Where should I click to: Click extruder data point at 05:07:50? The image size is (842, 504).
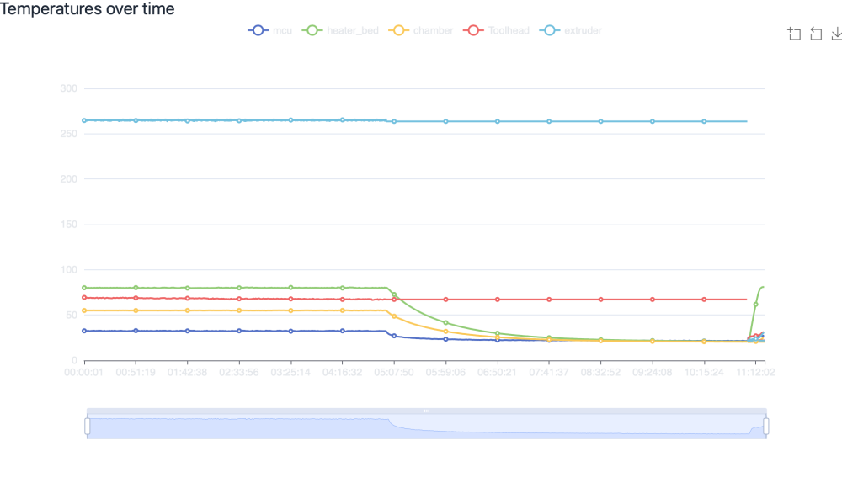point(394,121)
